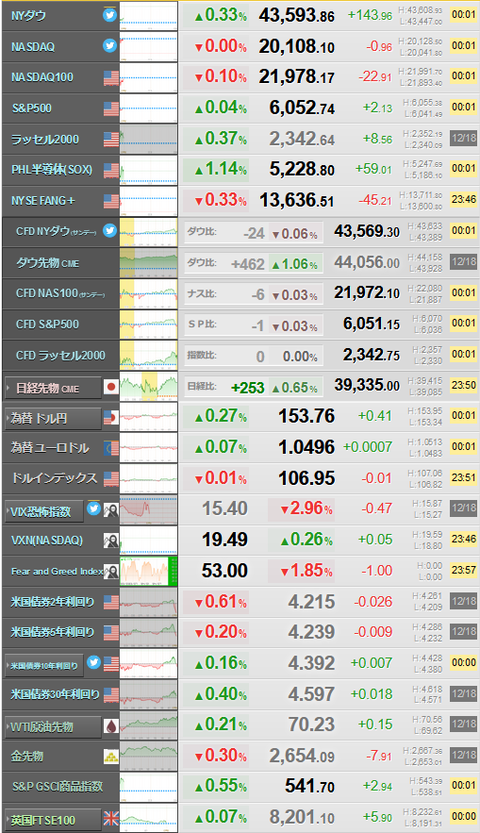This screenshot has width=480, height=833.
Task: Click the ドル円 rate 153.76
Action: (x=307, y=416)
